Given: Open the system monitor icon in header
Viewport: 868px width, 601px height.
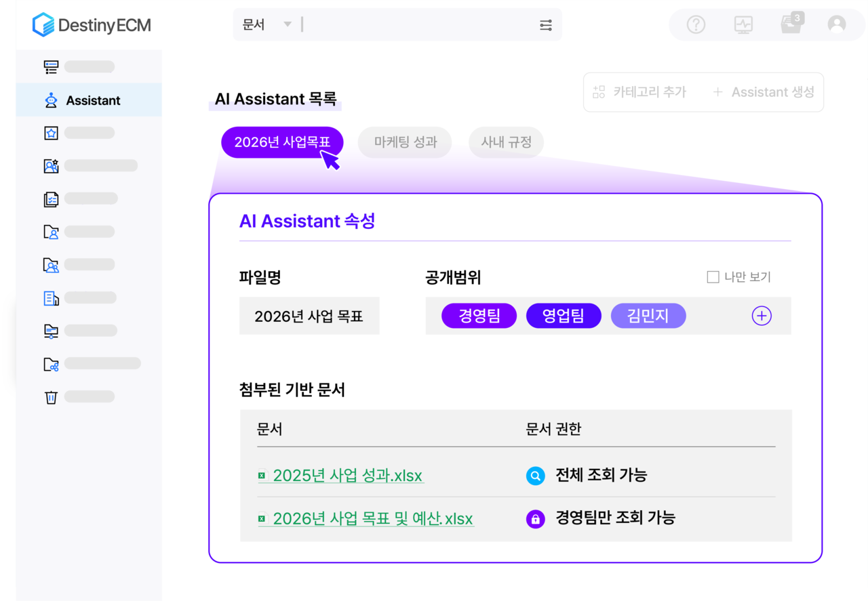Looking at the screenshot, I should 743,25.
